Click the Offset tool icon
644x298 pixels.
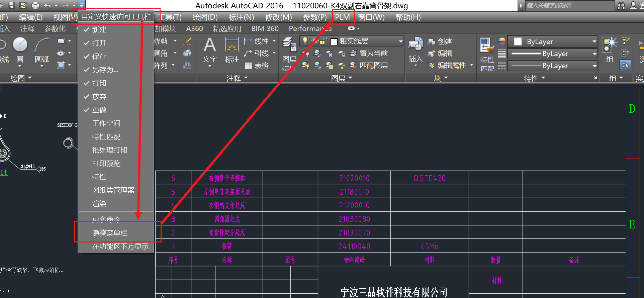coord(187,65)
